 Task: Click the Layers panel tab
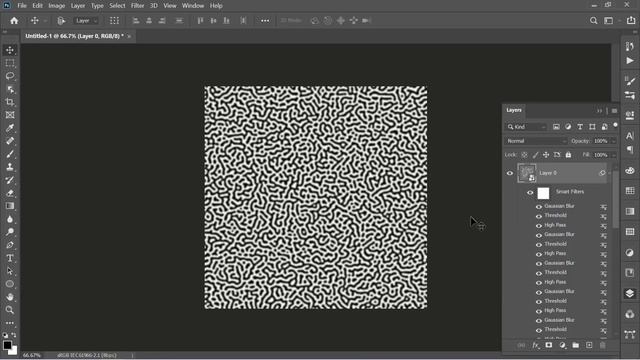[514, 110]
